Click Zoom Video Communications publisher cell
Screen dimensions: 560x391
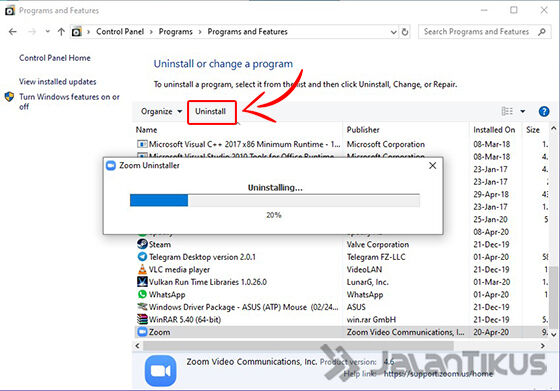405,332
